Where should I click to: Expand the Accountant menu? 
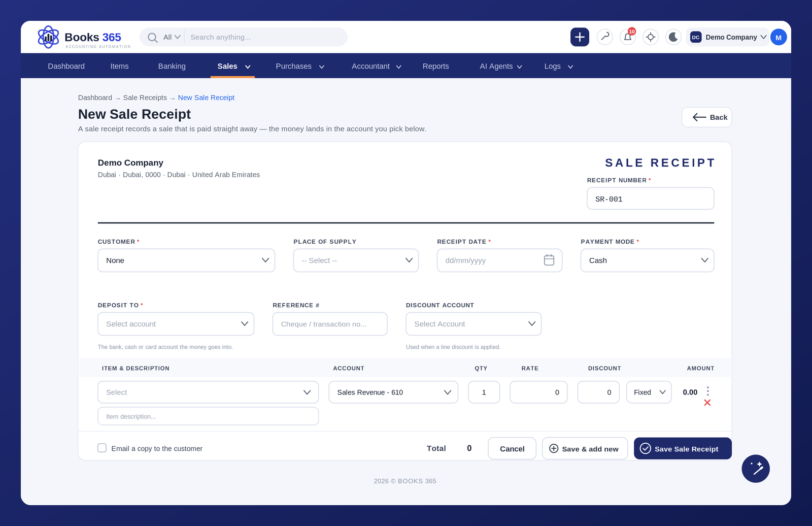point(376,66)
